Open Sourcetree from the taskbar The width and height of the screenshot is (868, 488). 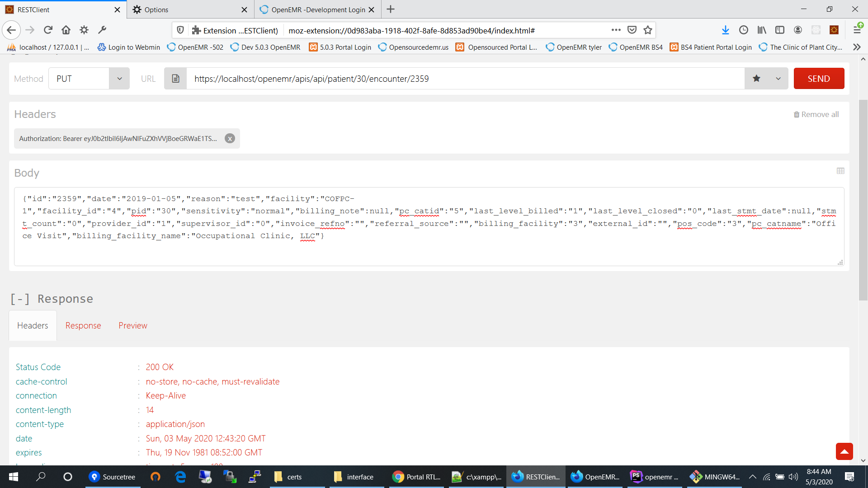pyautogui.click(x=113, y=477)
